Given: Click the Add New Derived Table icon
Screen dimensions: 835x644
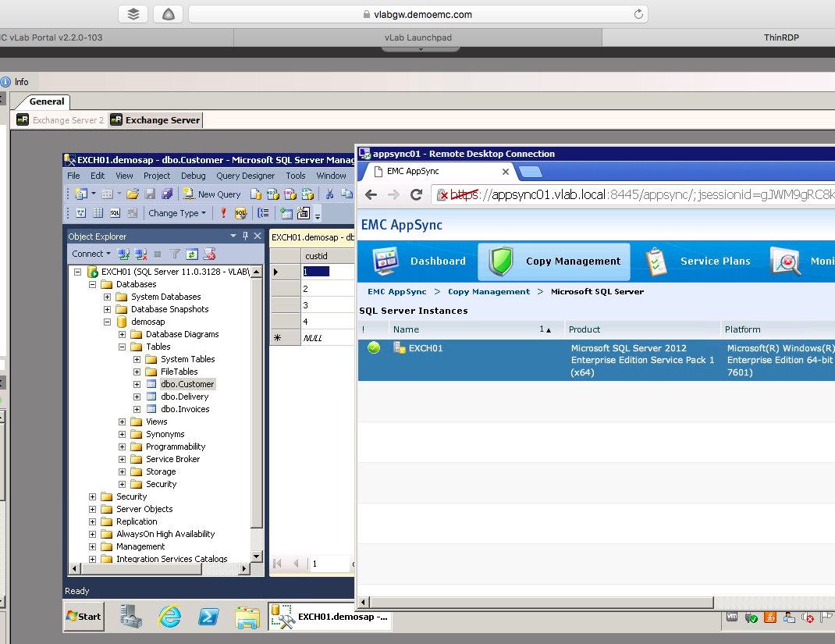Looking at the screenshot, I should (x=303, y=213).
